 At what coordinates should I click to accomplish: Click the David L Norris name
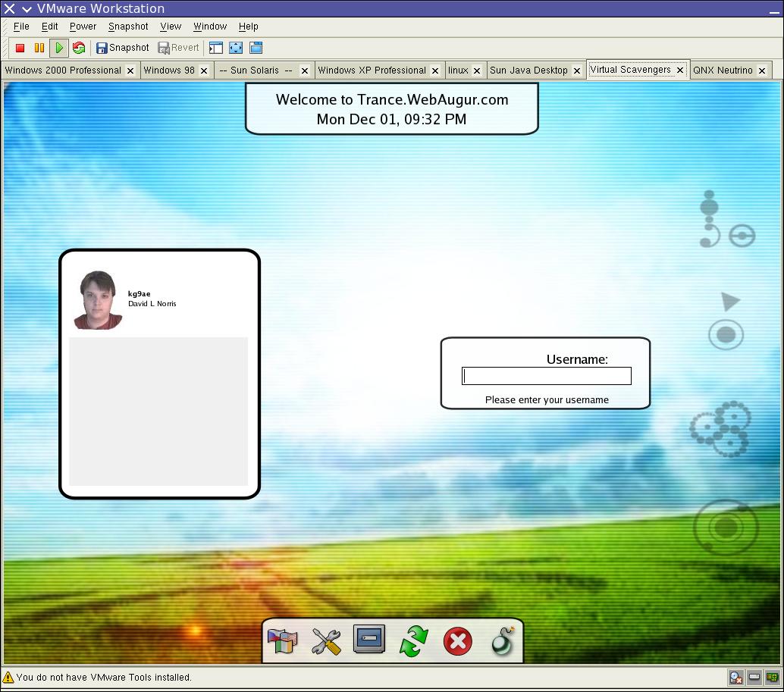(152, 304)
